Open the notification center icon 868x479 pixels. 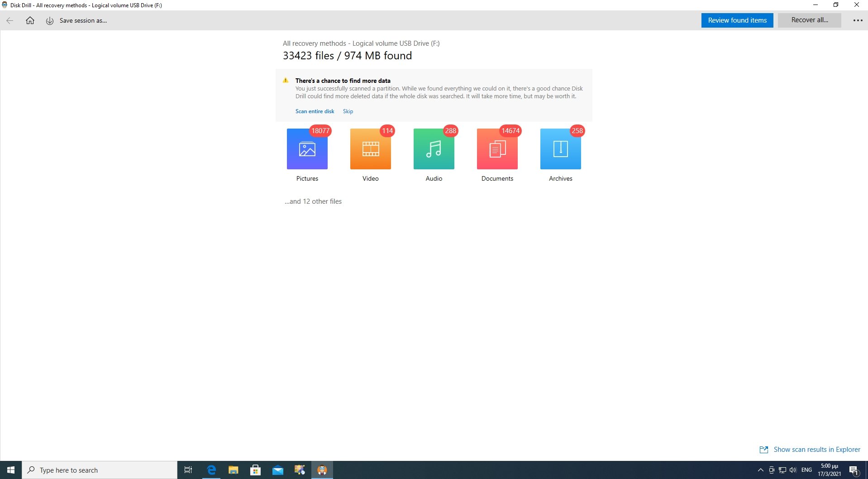pyautogui.click(x=854, y=470)
